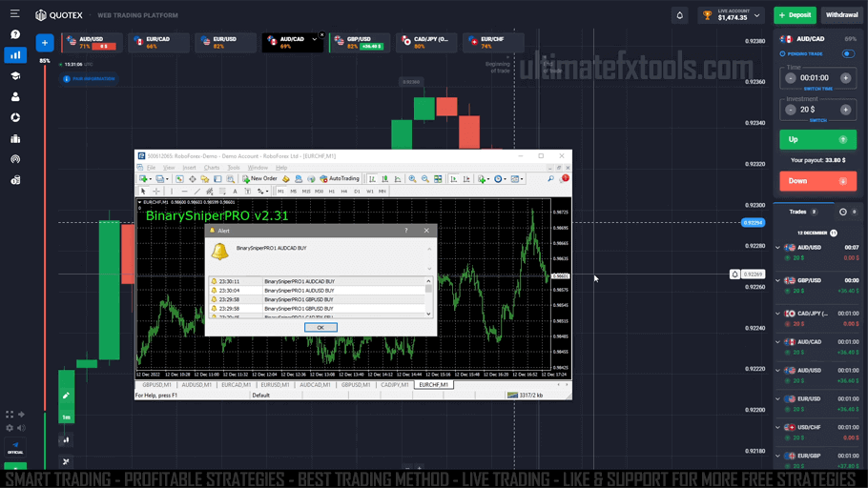Open EURUSD,M1 chart tab in MetaTrader

tap(275, 384)
